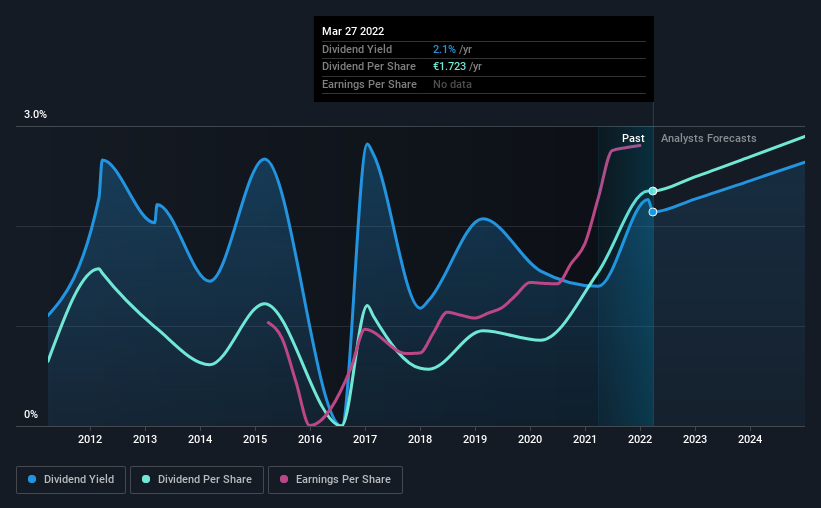
Task: Click the 2016 x-axis label
Action: (310, 439)
